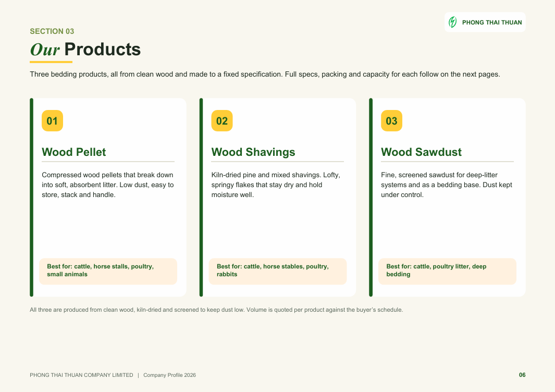Click the Wood Pellet heading
The width and height of the screenshot is (555, 392).
coord(73,152)
